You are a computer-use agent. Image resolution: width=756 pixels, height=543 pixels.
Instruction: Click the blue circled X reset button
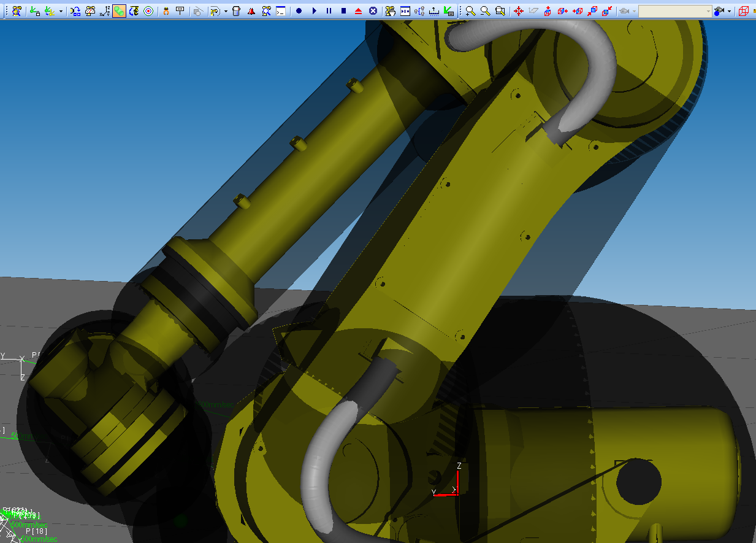click(373, 11)
